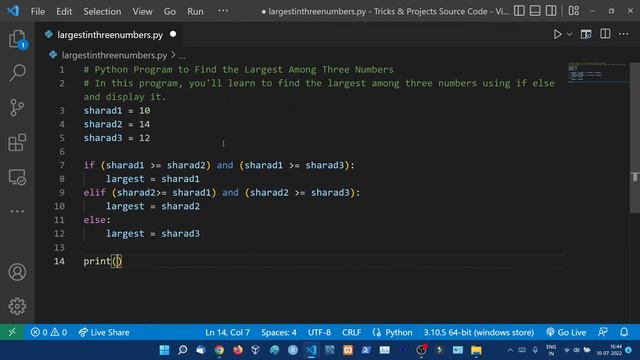This screenshot has width=640, height=360.
Task: Open the Source Control view
Action: point(17,108)
